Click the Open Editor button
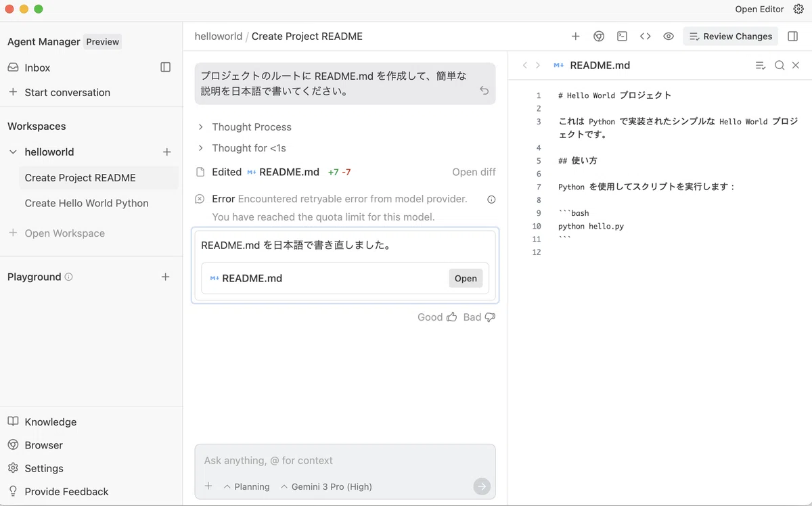Screen dimensions: 812x506 point(759,9)
